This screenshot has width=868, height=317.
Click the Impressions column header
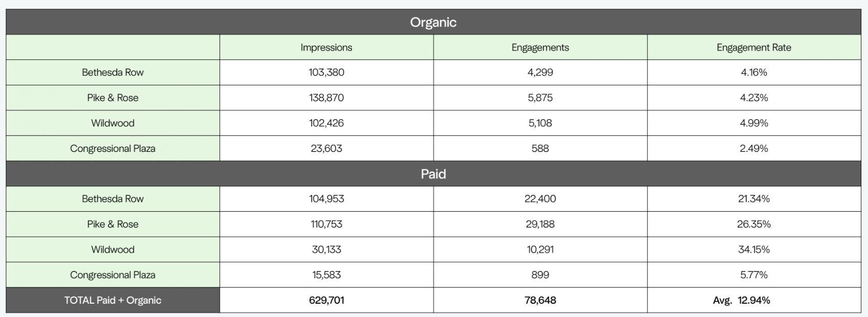pos(326,48)
